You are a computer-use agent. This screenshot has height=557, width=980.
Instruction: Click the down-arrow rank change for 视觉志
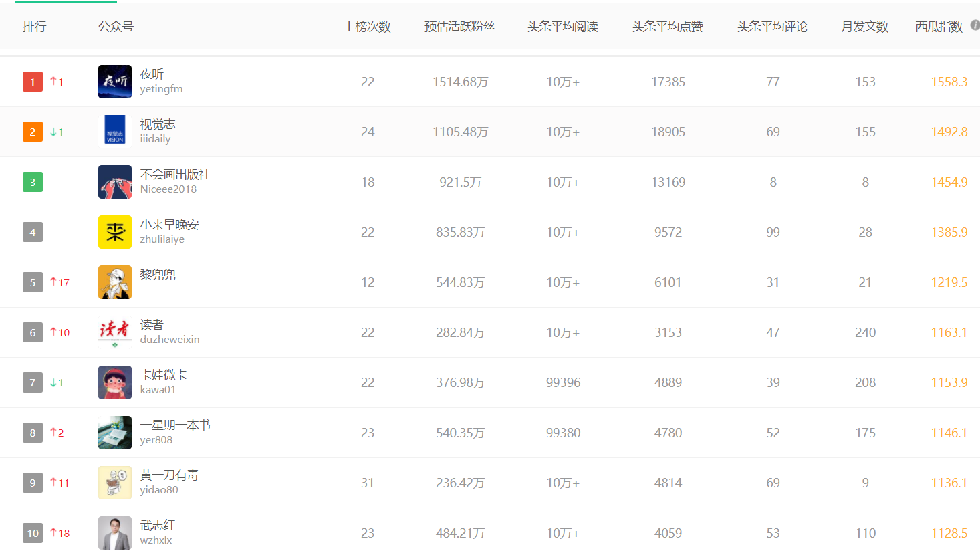pos(57,132)
